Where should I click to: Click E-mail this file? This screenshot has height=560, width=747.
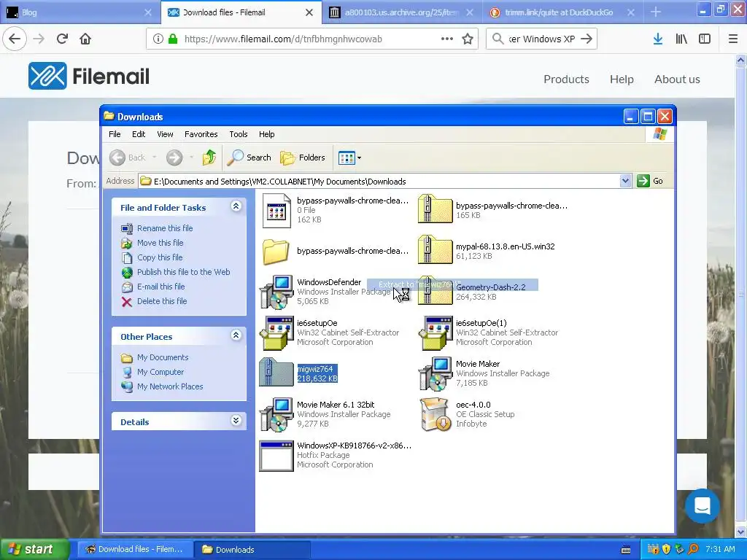pyautogui.click(x=160, y=287)
